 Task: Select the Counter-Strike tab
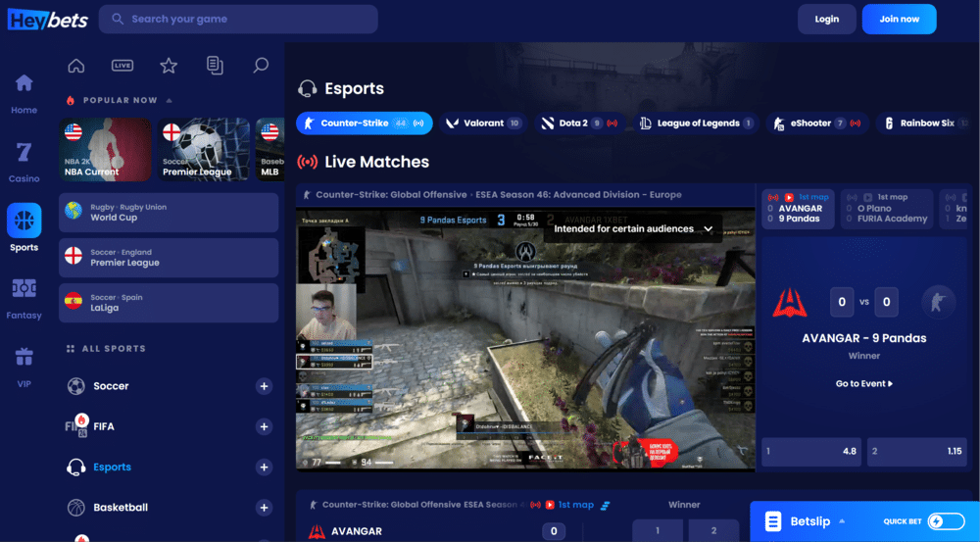pos(365,123)
